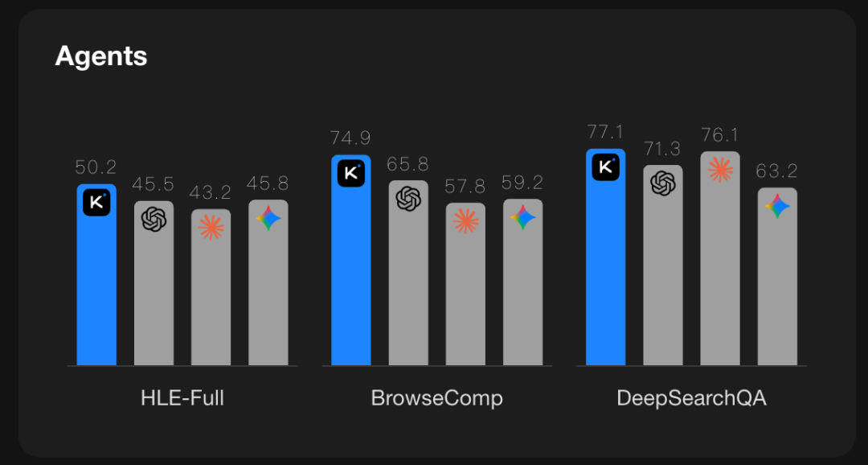This screenshot has height=465, width=868.
Task: Click the Kimi logo on HLE-Full bar
Action: pyautogui.click(x=96, y=203)
